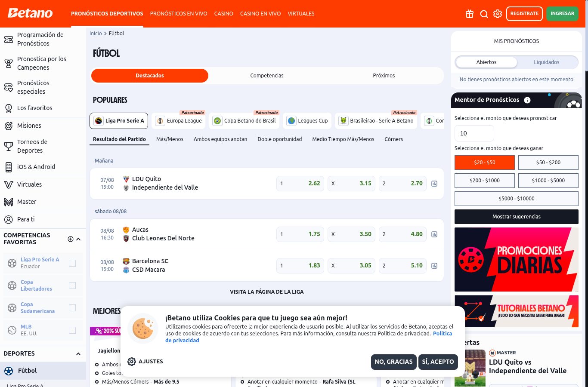Screen dimensions: 588x387
Task: Select the $50 - $200 win amount
Action: tap(548, 163)
